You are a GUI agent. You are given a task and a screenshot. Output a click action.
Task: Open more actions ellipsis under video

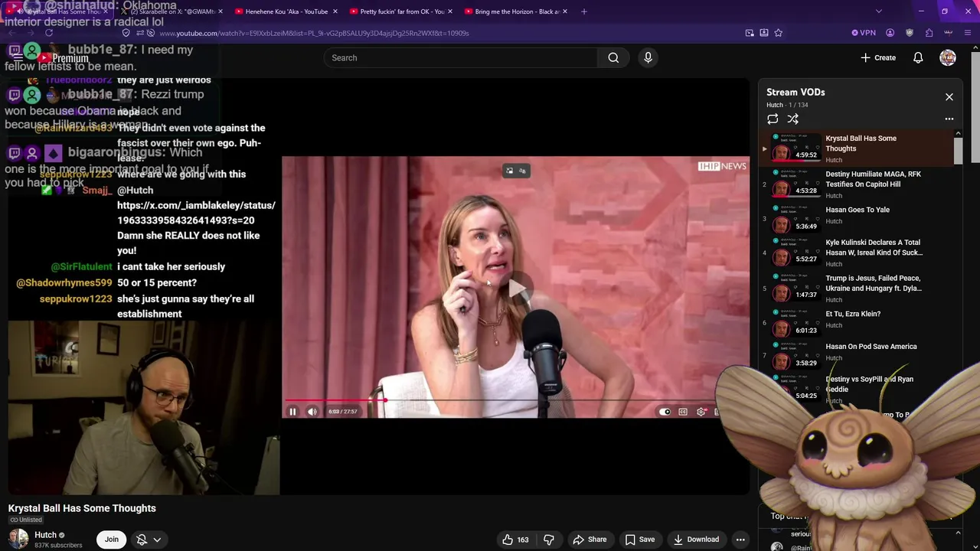740,540
